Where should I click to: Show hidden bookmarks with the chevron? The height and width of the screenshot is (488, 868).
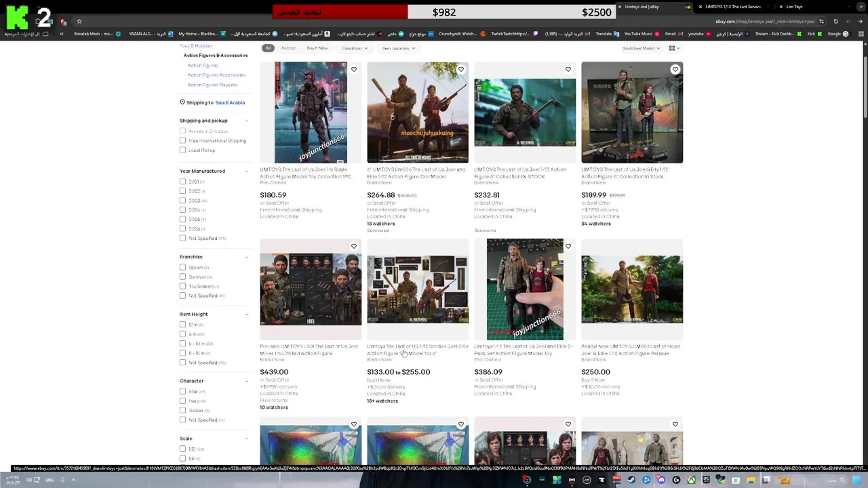pyautogui.click(x=62, y=34)
